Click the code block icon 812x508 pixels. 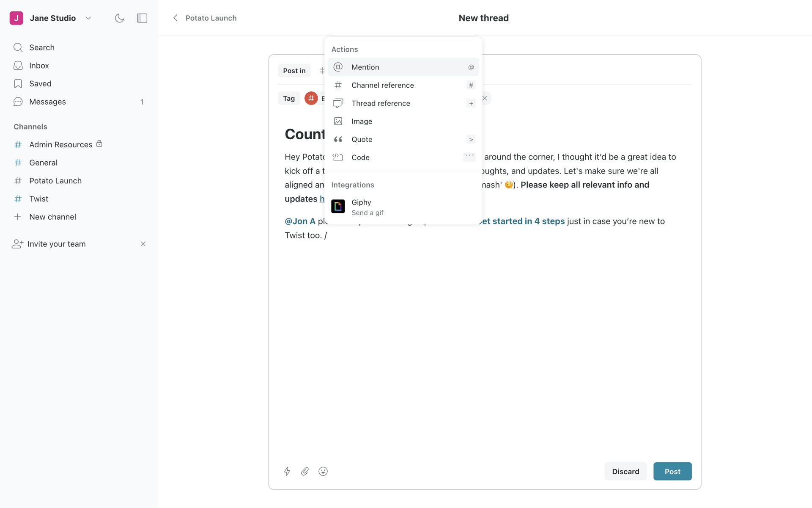click(338, 157)
